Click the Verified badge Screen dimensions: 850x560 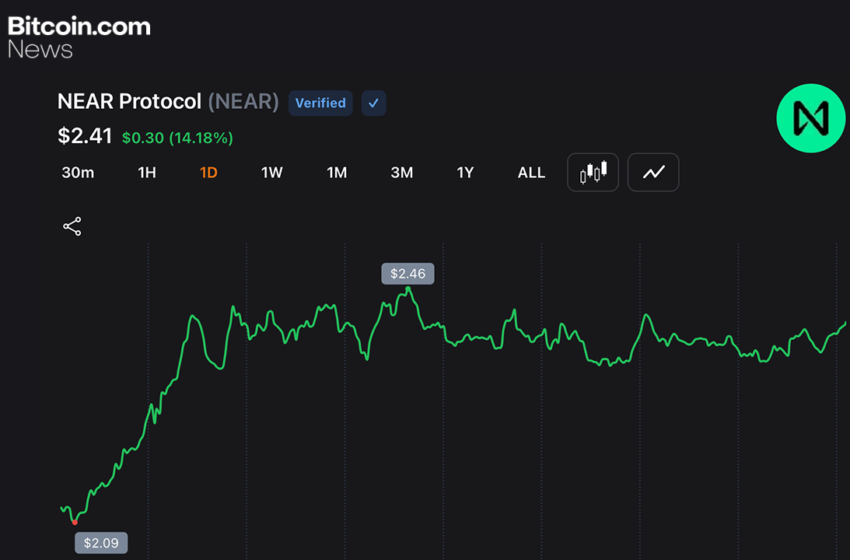point(320,103)
